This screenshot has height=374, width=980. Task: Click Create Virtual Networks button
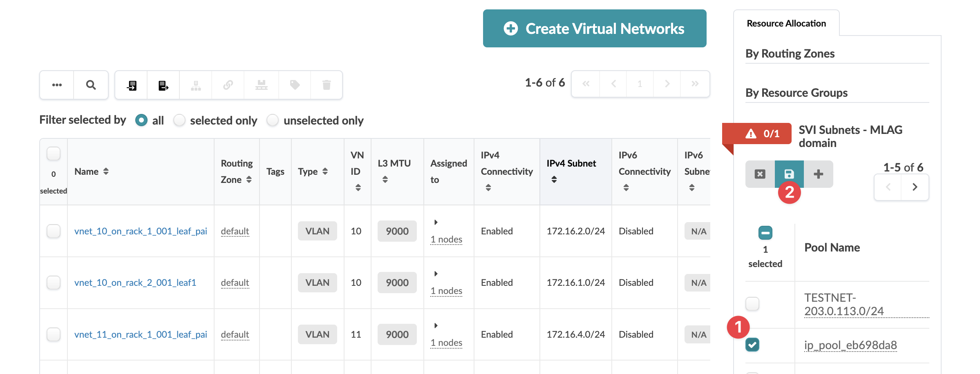click(x=594, y=29)
